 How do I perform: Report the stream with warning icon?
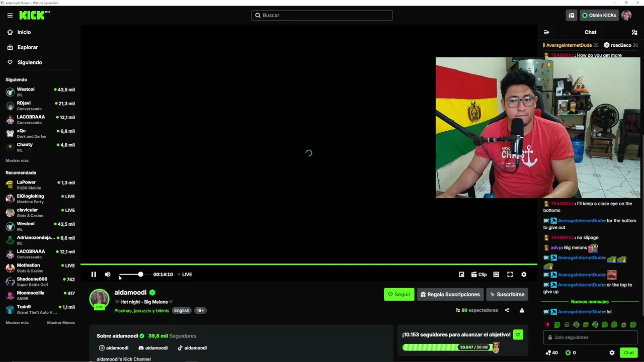(x=522, y=310)
